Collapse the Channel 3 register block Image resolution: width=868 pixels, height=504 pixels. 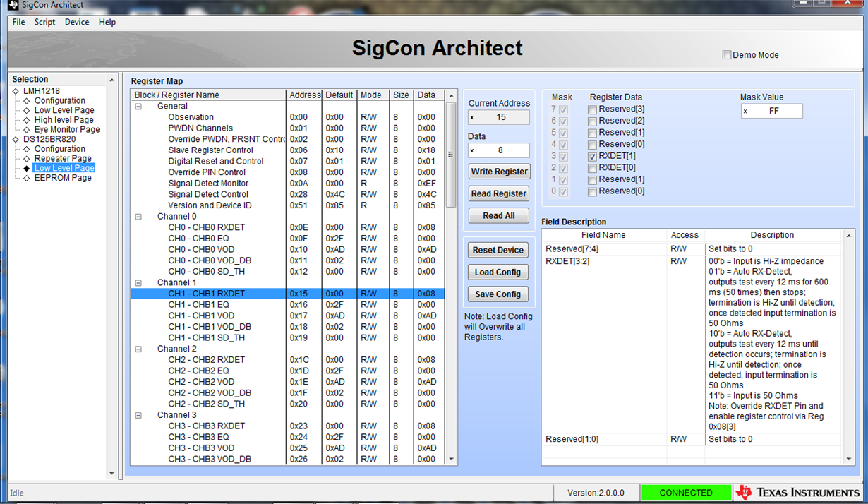[x=138, y=414]
